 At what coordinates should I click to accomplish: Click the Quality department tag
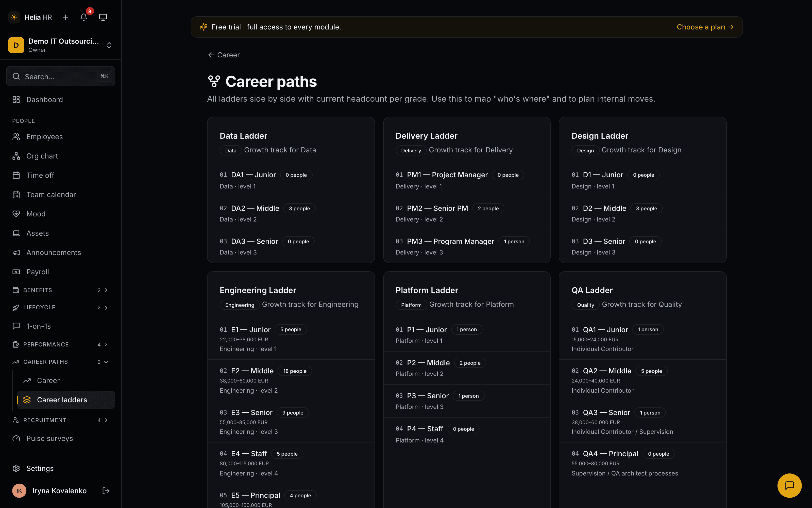[x=585, y=305]
